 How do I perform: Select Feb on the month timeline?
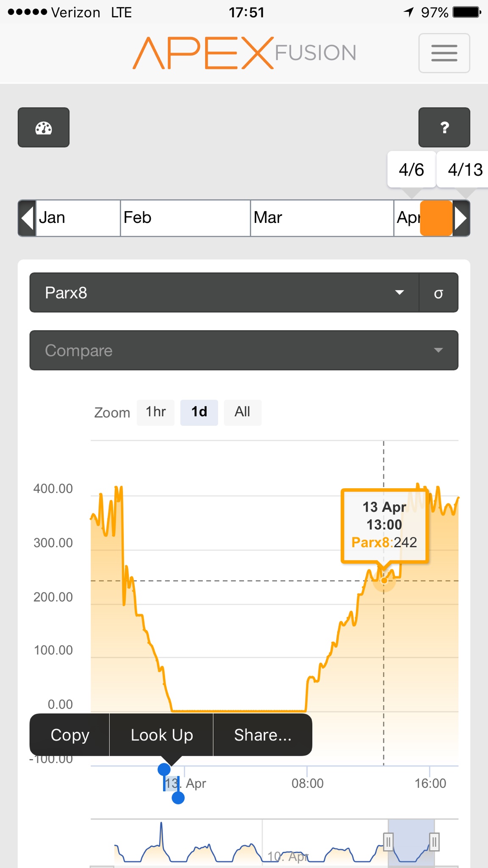coord(185,218)
